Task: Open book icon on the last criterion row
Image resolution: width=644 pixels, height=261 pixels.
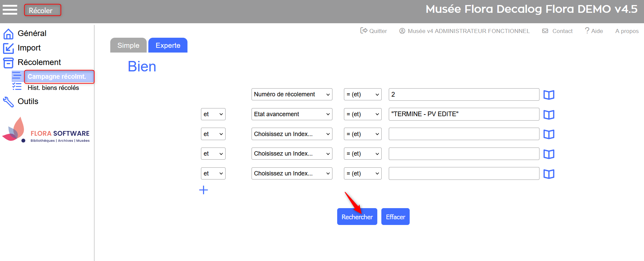Action: [x=549, y=174]
